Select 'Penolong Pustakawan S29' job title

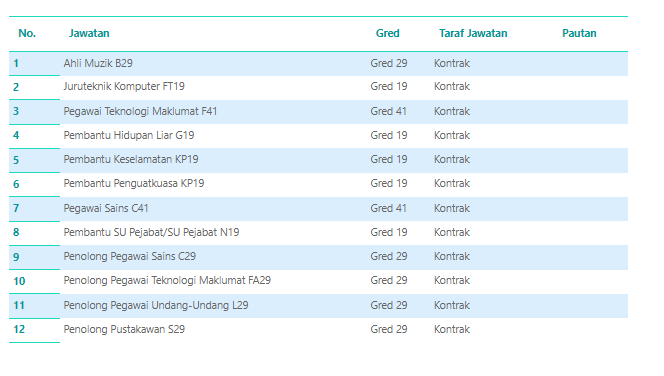coord(124,329)
